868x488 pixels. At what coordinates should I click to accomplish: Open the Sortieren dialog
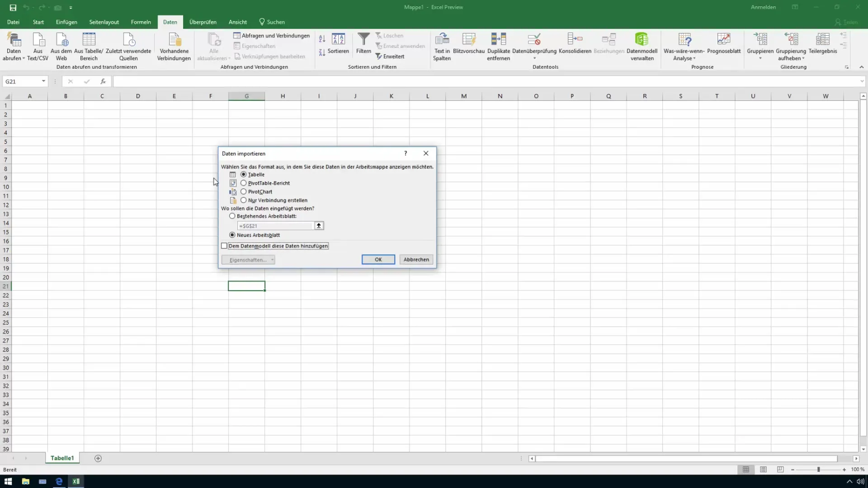click(x=338, y=43)
